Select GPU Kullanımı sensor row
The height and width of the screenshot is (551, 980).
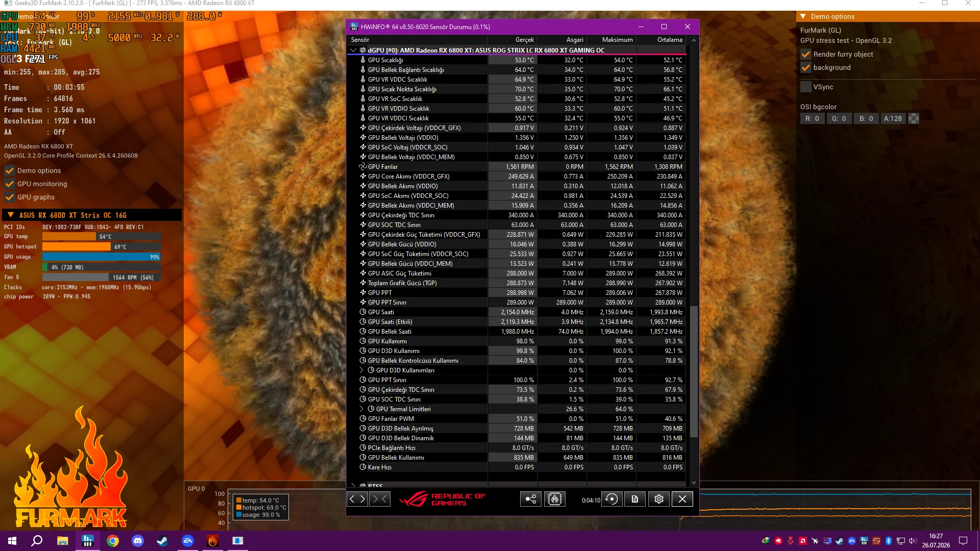coord(517,341)
